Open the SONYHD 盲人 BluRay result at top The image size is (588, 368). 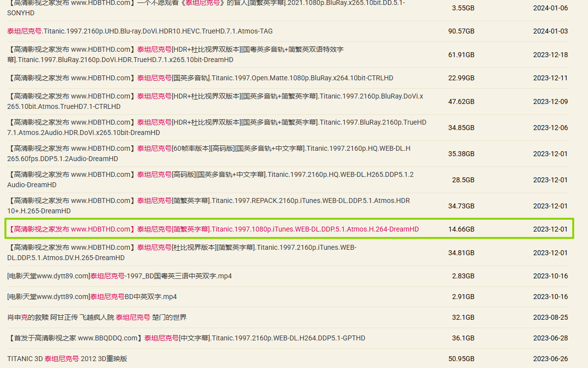tap(206, 7)
